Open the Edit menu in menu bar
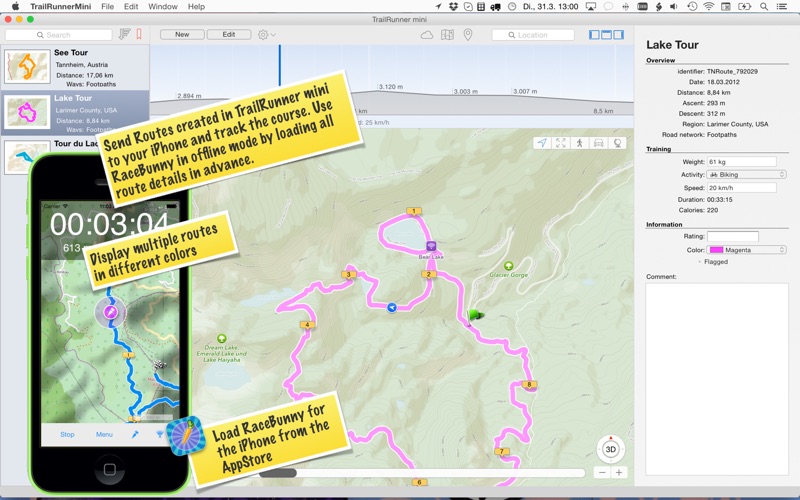This screenshot has width=800, height=500. click(x=131, y=7)
